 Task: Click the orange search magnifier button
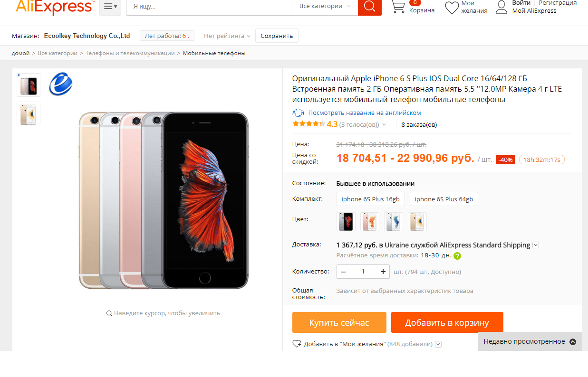370,7
